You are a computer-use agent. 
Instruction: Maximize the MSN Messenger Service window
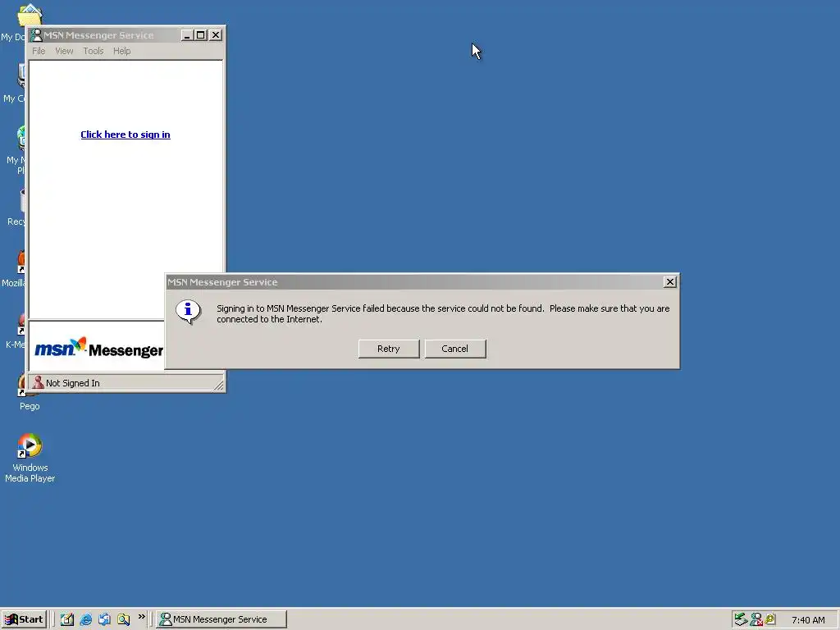201,35
